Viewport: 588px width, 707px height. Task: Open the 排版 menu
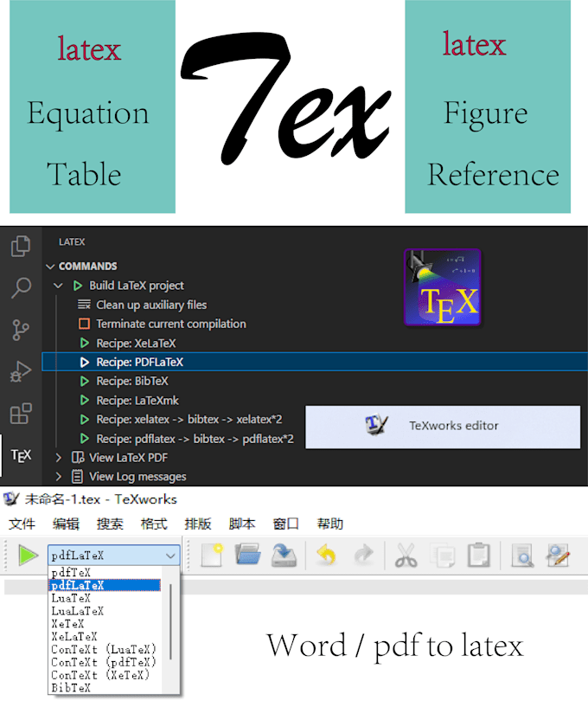pos(197,524)
